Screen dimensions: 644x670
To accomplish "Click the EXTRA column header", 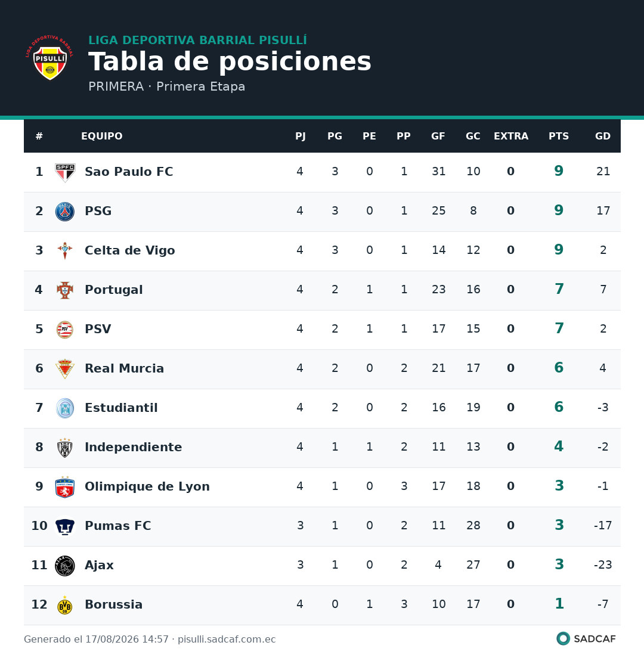I will click(510, 136).
